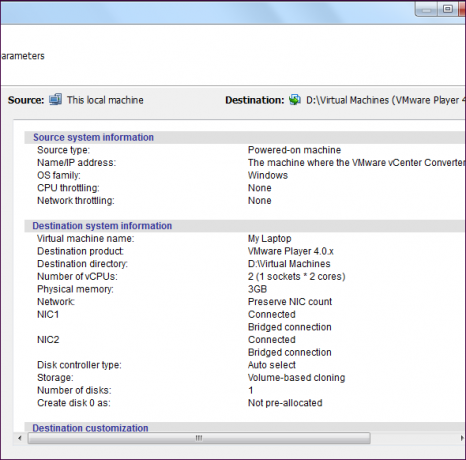Click the 'This local machine' source text
The width and height of the screenshot is (466, 460).
105,100
